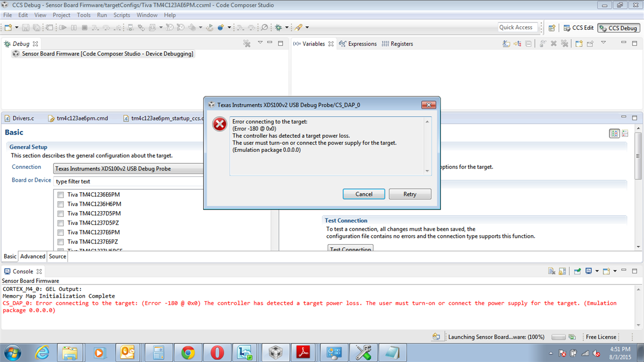Click the Board or Device filter text field

(x=129, y=181)
